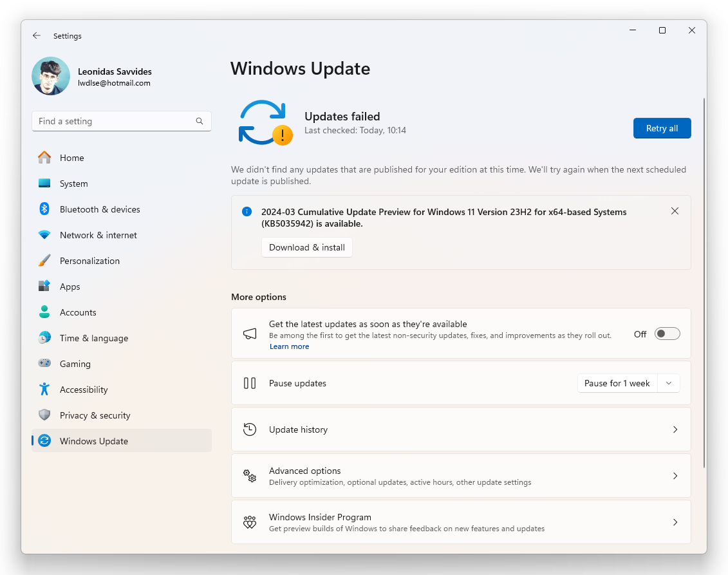Click the pause icon beside Pause updates

coord(250,383)
